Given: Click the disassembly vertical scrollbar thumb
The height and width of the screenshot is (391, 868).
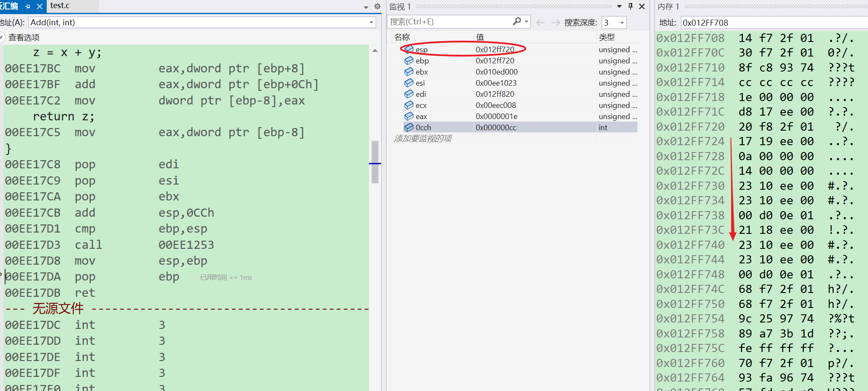Looking at the screenshot, I should [x=375, y=162].
